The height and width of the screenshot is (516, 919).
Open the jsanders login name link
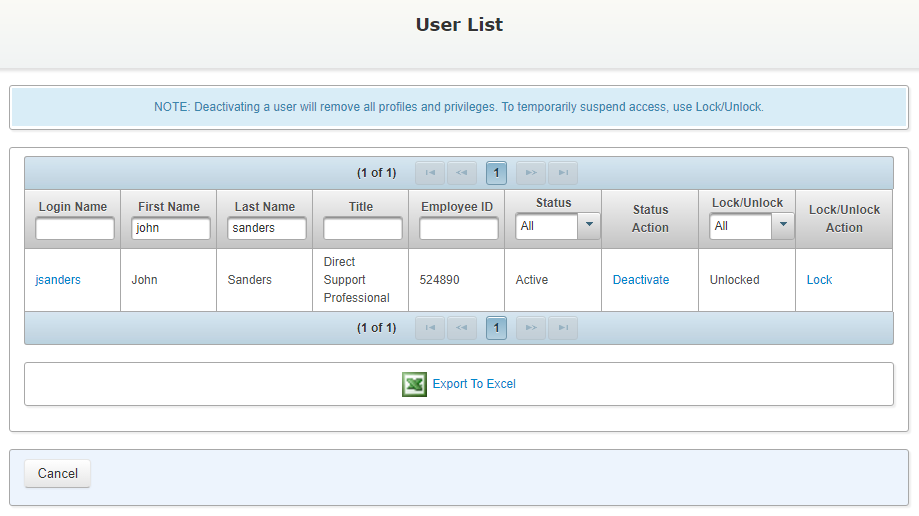pos(58,280)
